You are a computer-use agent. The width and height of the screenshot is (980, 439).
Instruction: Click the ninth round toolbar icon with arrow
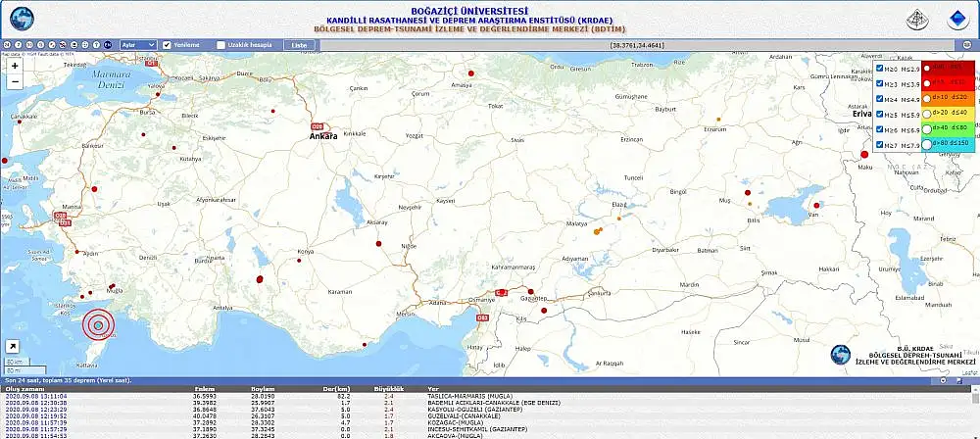[96, 45]
